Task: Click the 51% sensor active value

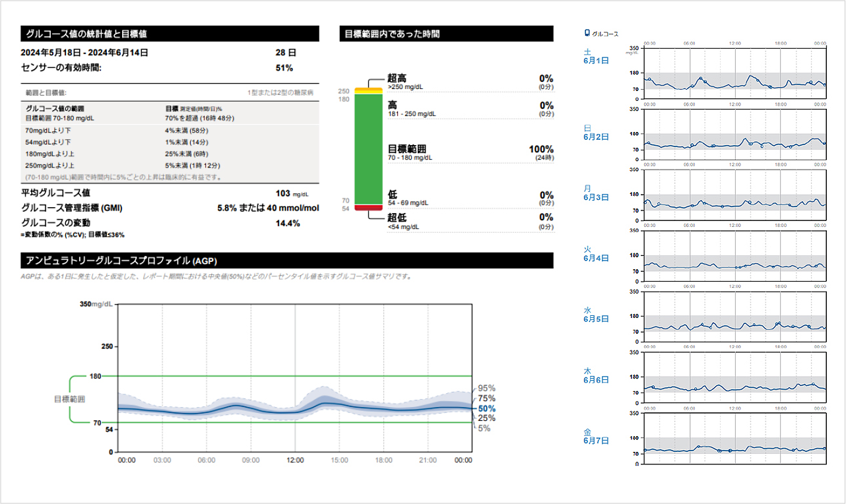Action: [x=284, y=68]
